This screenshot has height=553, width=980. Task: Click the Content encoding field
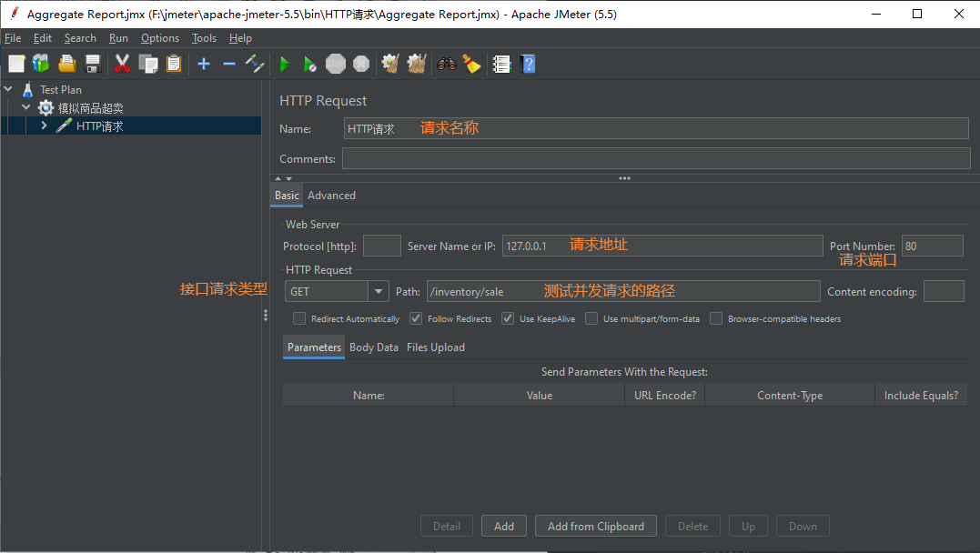(x=944, y=291)
